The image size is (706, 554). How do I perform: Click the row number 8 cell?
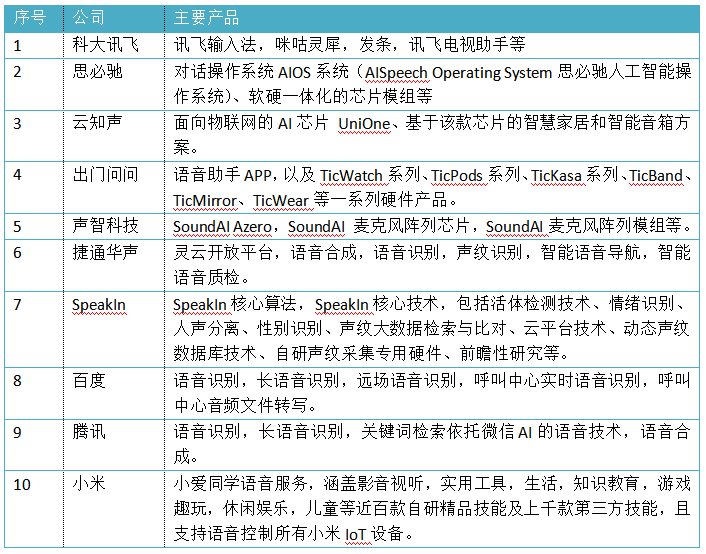point(34,393)
